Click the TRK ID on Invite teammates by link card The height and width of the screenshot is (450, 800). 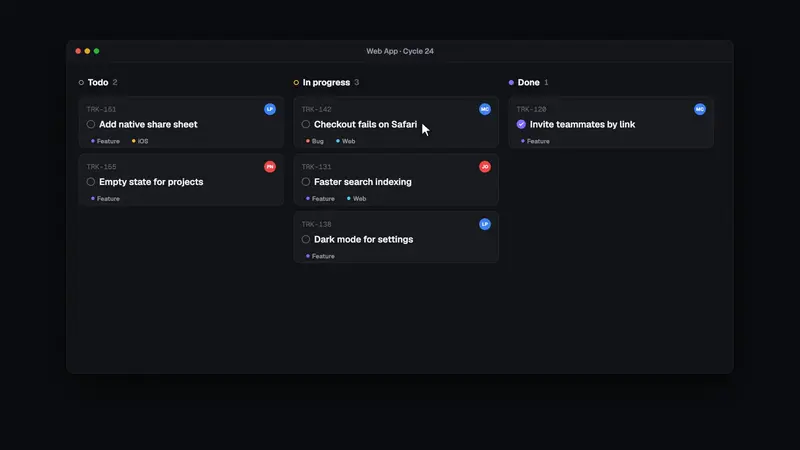pyautogui.click(x=531, y=109)
